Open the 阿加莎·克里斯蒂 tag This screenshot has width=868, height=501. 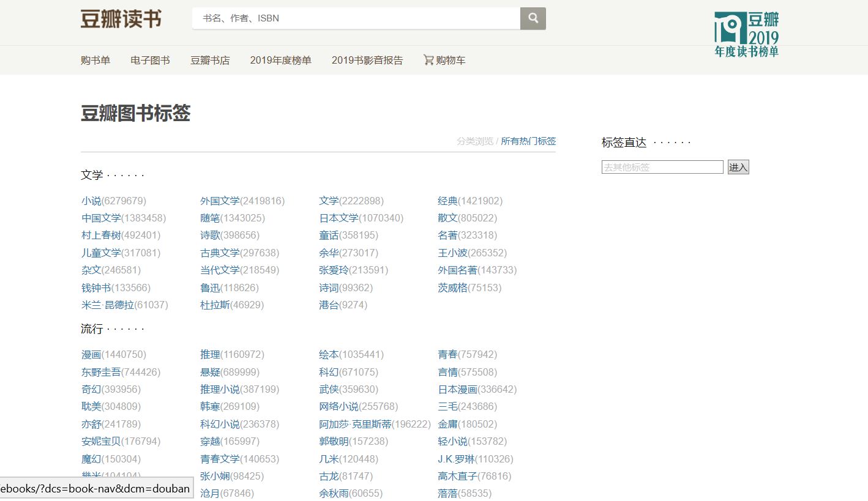355,424
